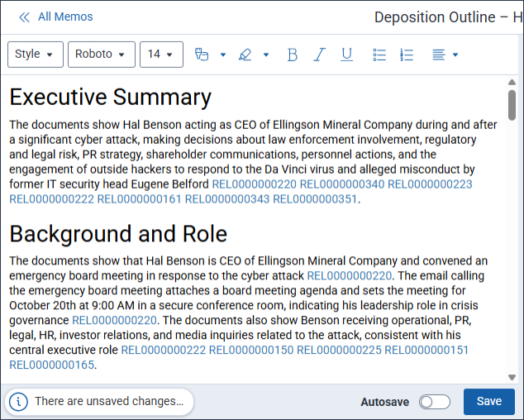Screen dimensions: 524x420
Task: Open the font size 14 dropdown
Action: [161, 55]
